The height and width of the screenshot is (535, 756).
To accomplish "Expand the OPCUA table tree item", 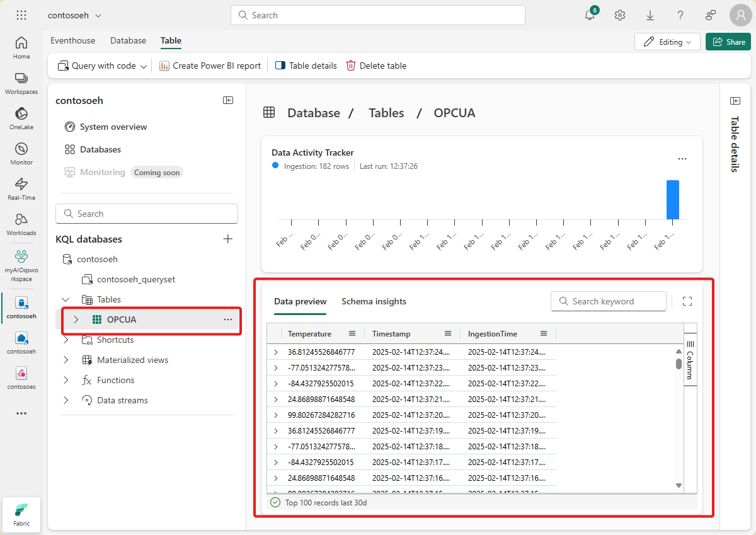I will coord(76,319).
